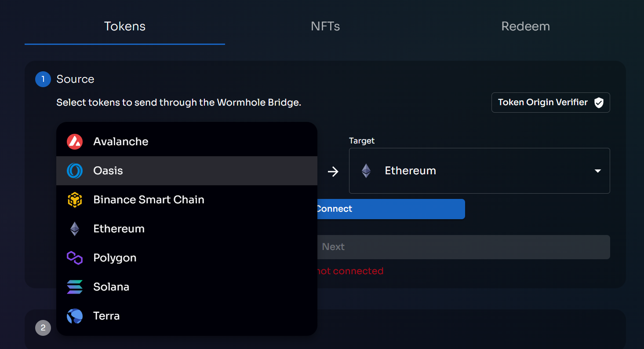Click the Ethereum diamond icon in dropdown list
Viewport: 644px width, 349px height.
75,229
